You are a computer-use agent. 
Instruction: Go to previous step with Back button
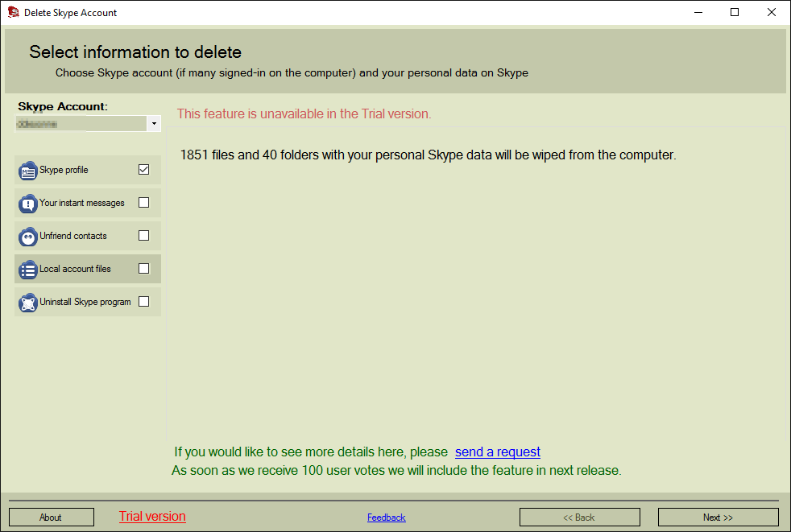580,518
